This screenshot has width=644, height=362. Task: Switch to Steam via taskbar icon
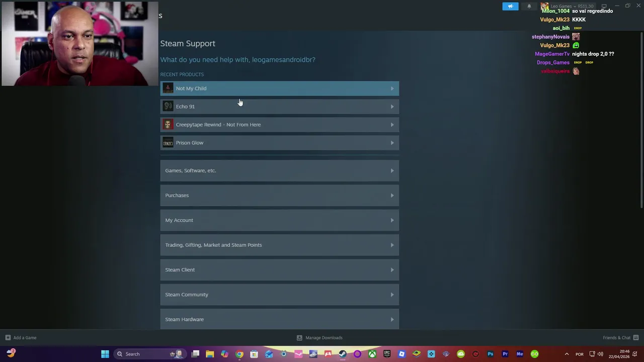pos(343,354)
